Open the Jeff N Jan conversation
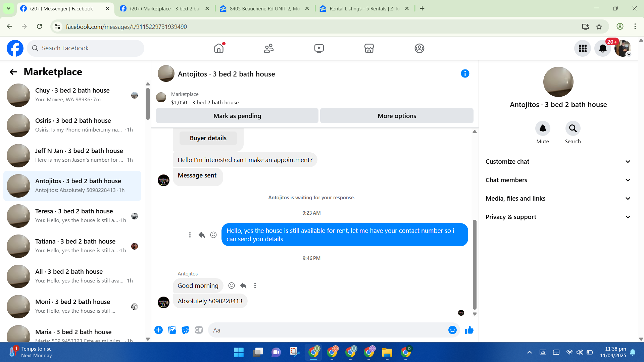This screenshot has width=644, height=362. 72,156
